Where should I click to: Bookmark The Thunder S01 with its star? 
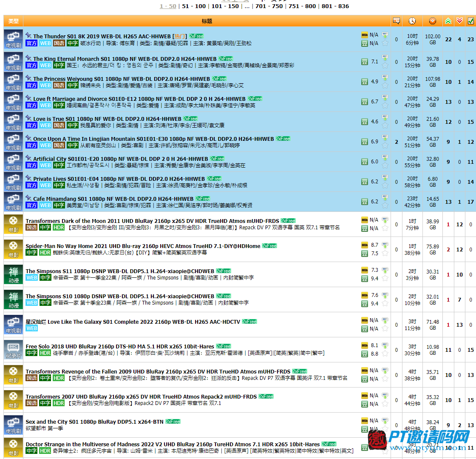coord(385,43)
